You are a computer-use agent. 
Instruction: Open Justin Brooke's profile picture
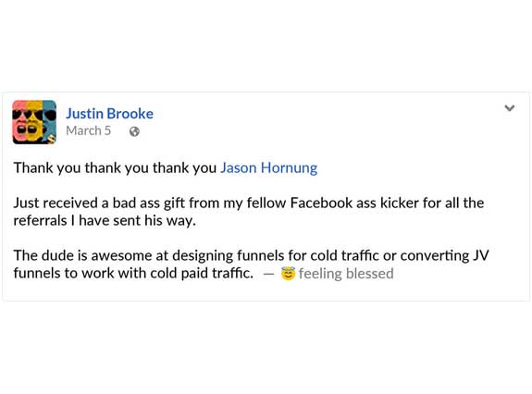[x=34, y=122]
